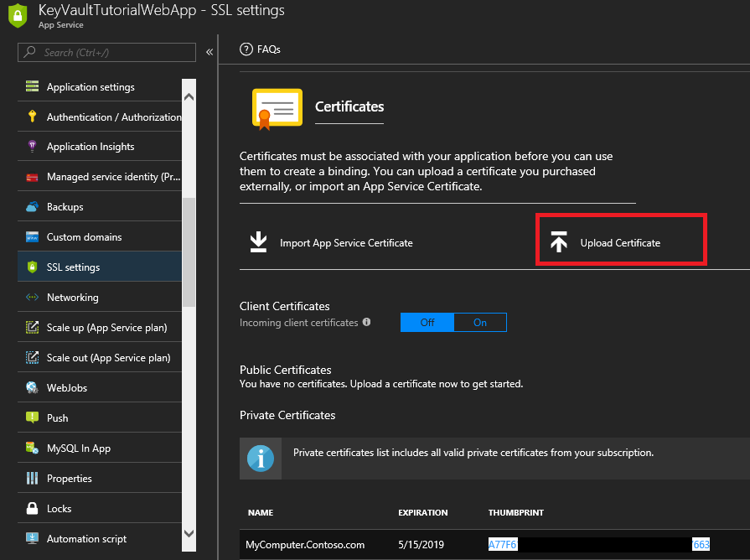Click the Private certificates list info message

point(473,453)
